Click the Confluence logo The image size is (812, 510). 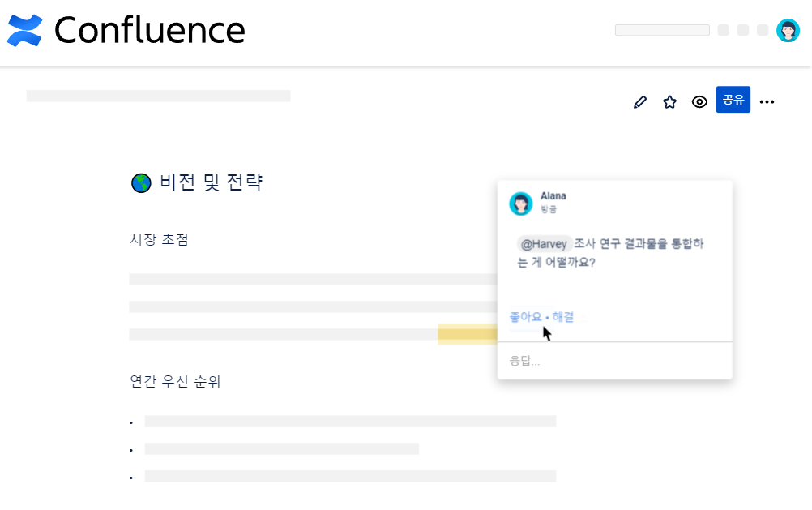click(126, 30)
